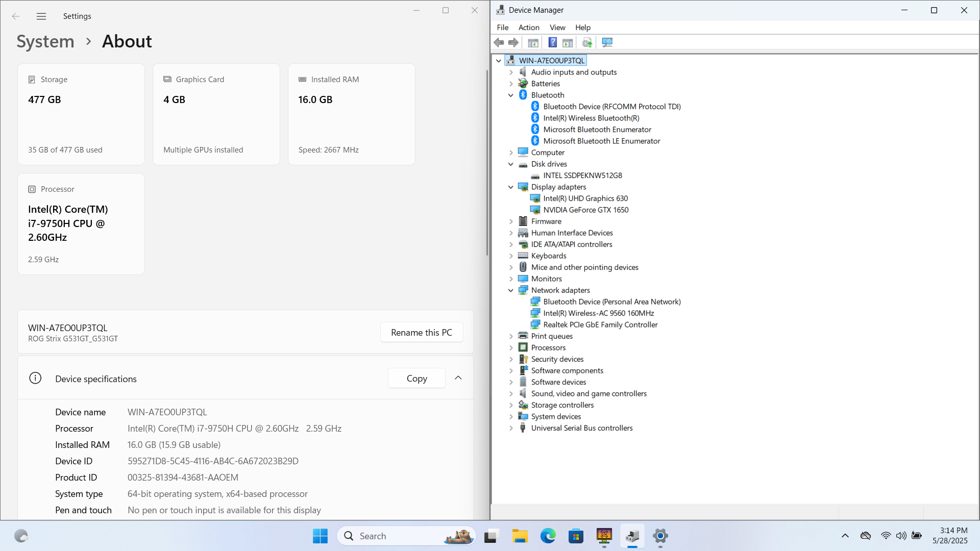This screenshot has width=980, height=551.
Task: Click Show/Hide Console Tree toolbar icon
Action: coord(533,43)
